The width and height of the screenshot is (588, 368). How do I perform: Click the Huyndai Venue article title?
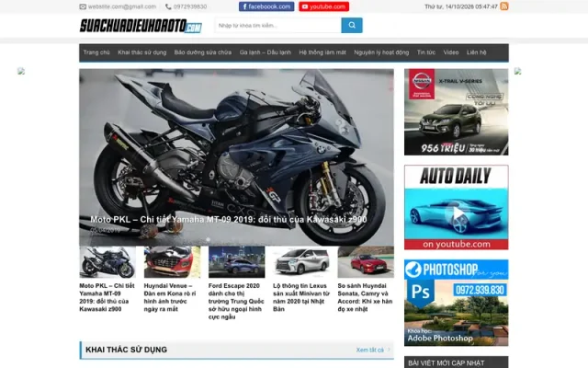(x=170, y=297)
